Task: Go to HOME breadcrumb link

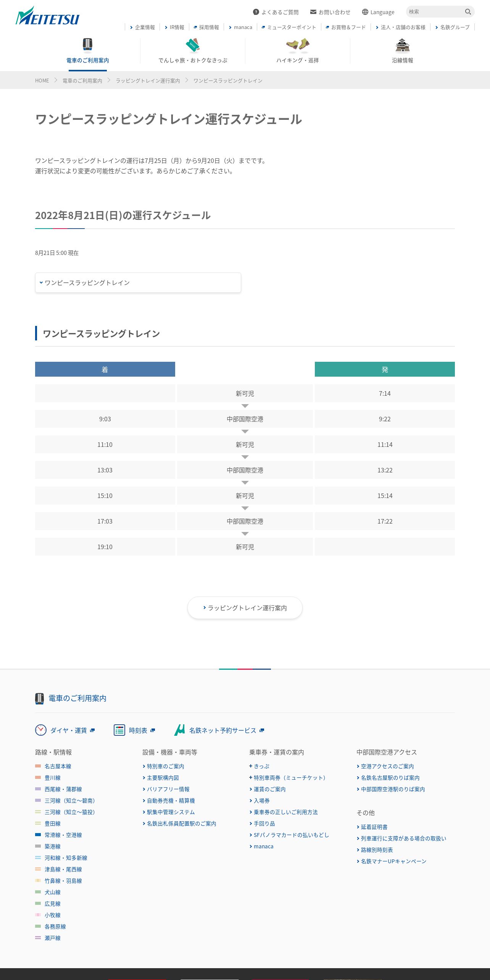Action: (42, 81)
